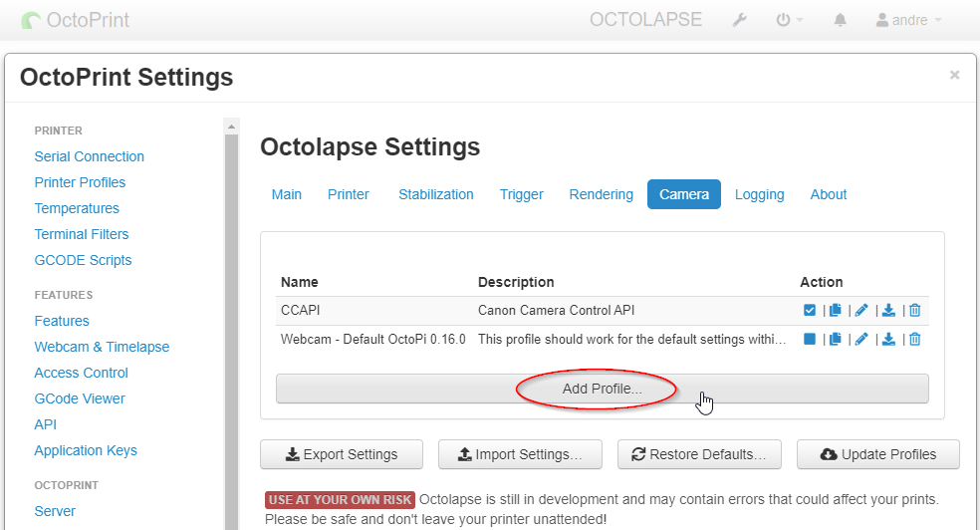Screen dimensions: 980x530
Task: Open the andre user menu
Action: tap(908, 20)
